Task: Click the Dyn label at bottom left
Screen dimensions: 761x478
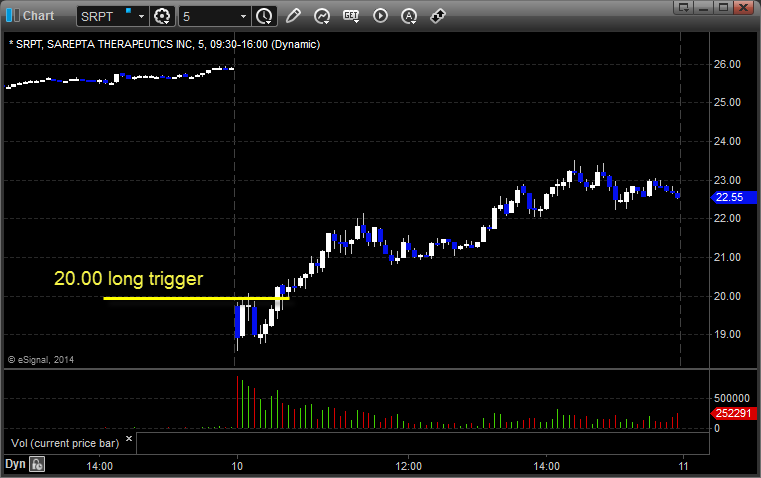Action: pyautogui.click(x=15, y=464)
